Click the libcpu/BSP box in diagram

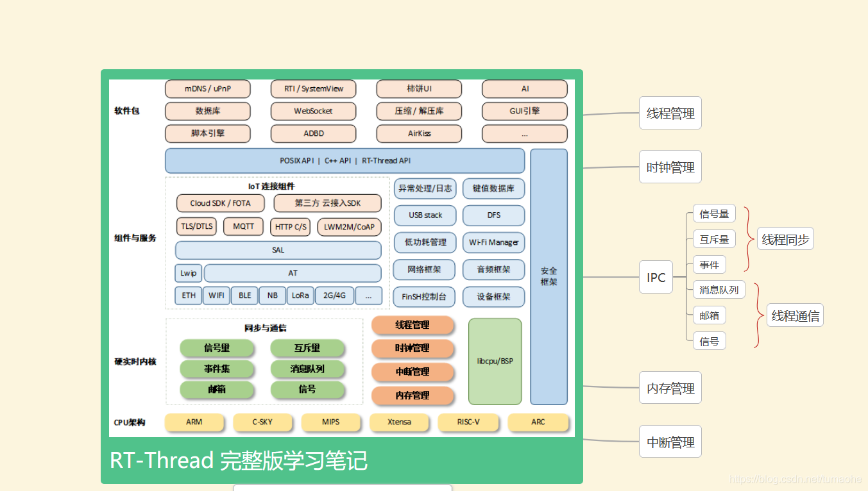(495, 362)
